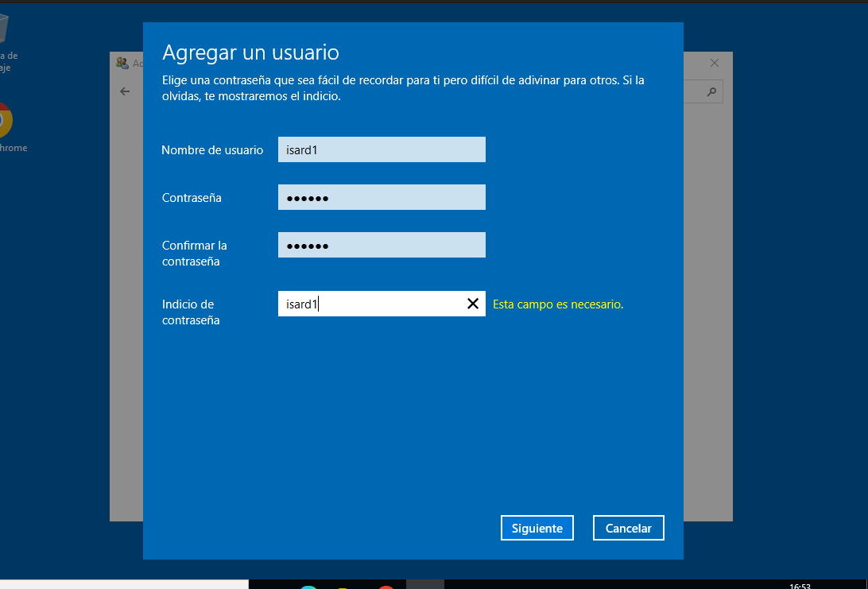Click the 'Agregar un usuario' dialog heading
The height and width of the screenshot is (589, 868).
(x=250, y=52)
